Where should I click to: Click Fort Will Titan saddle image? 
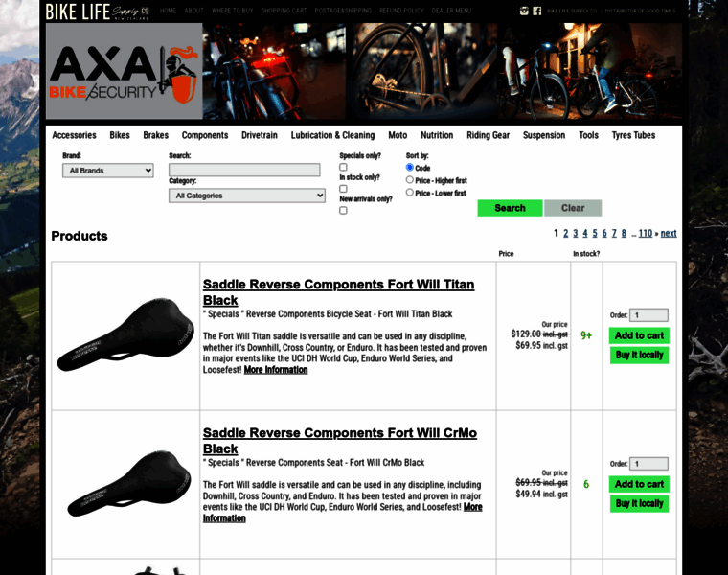[125, 334]
